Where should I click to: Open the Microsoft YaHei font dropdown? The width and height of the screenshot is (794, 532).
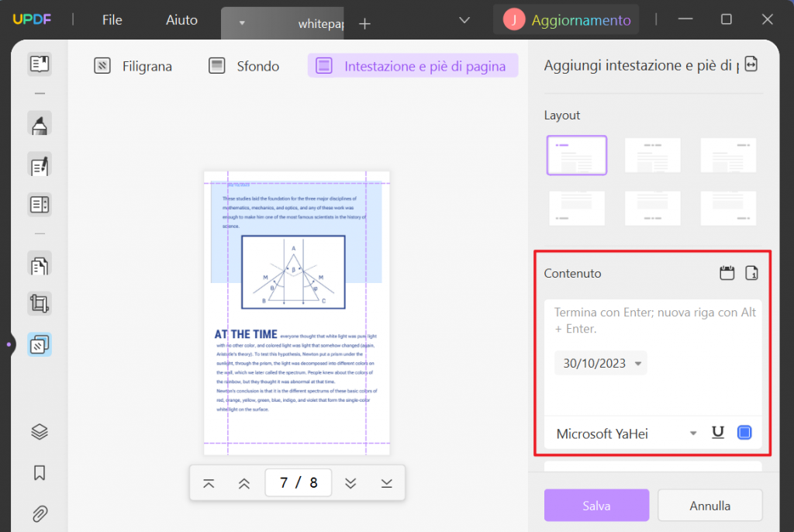624,434
